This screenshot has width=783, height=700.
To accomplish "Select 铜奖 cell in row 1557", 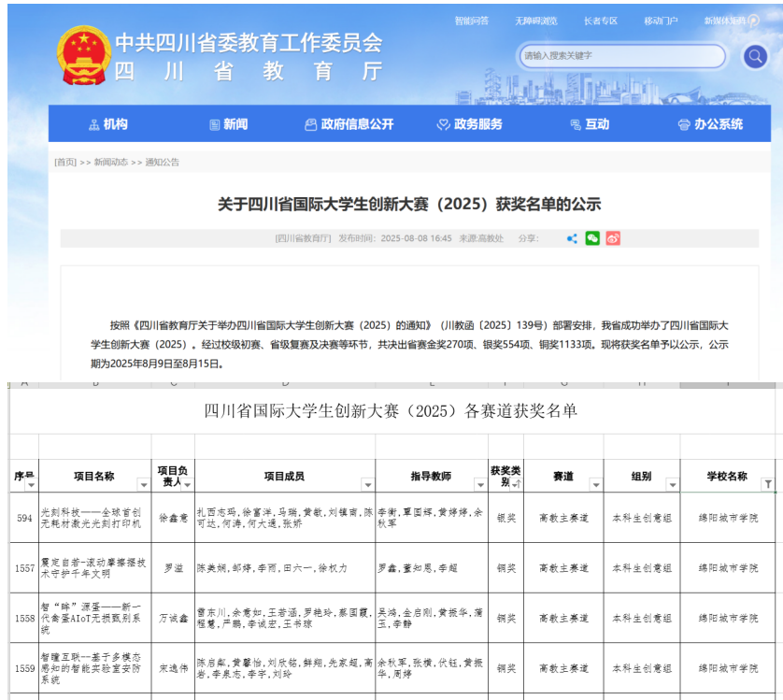I will tap(505, 568).
